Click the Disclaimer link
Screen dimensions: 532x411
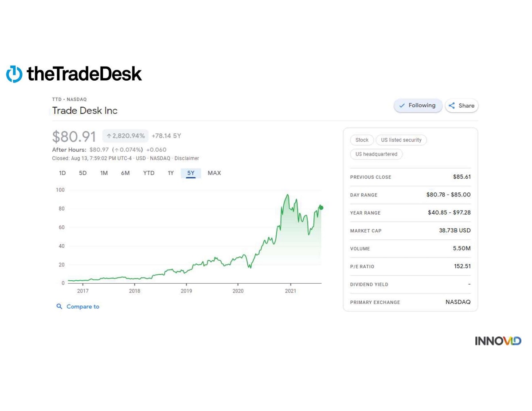[187, 158]
